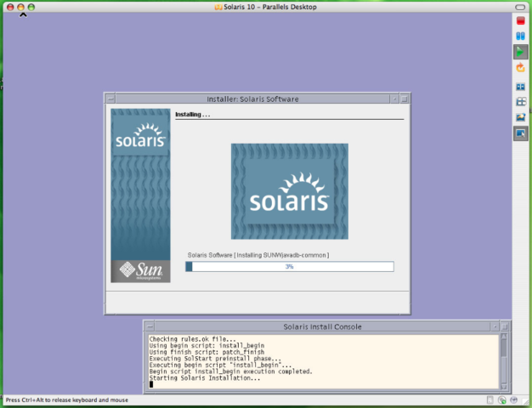Click the "Installing . . ." heading text

(x=193, y=115)
